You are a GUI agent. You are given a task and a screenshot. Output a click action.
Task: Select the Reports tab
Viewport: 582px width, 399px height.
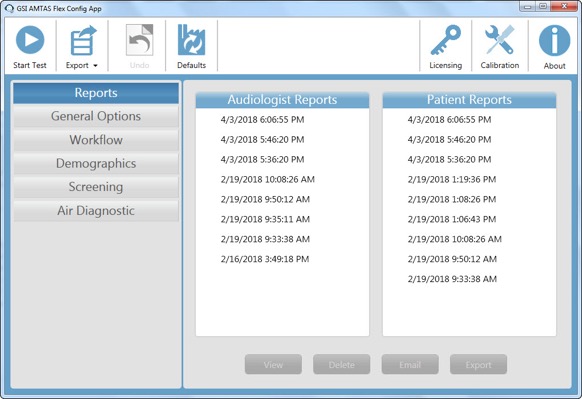click(x=96, y=93)
